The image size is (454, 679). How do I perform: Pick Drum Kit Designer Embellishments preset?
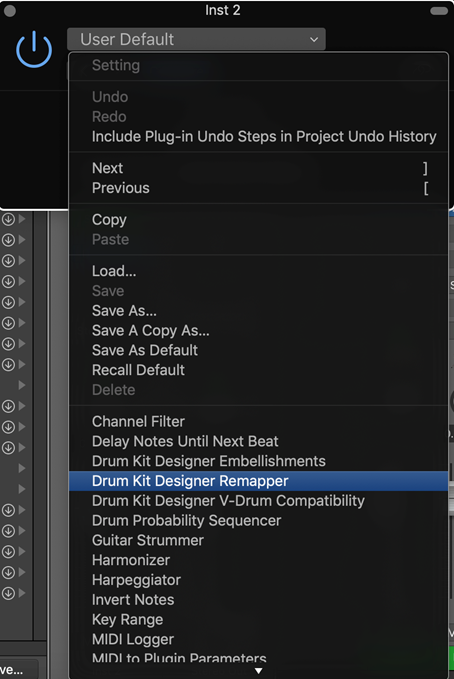[x=259, y=461]
